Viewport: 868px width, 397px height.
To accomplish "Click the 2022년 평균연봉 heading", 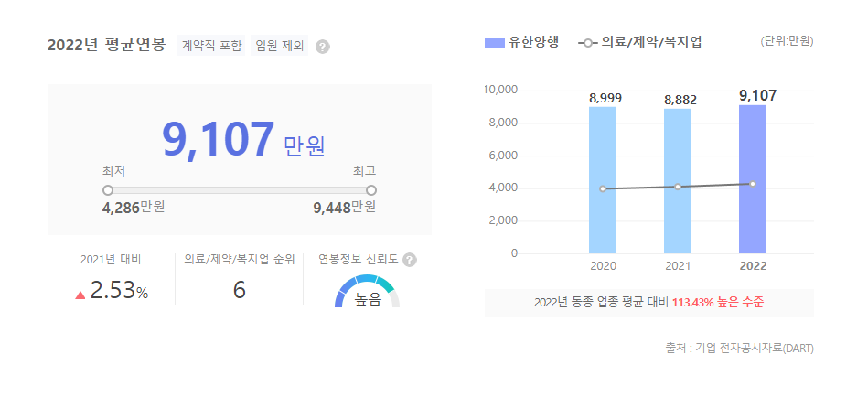I will (106, 46).
